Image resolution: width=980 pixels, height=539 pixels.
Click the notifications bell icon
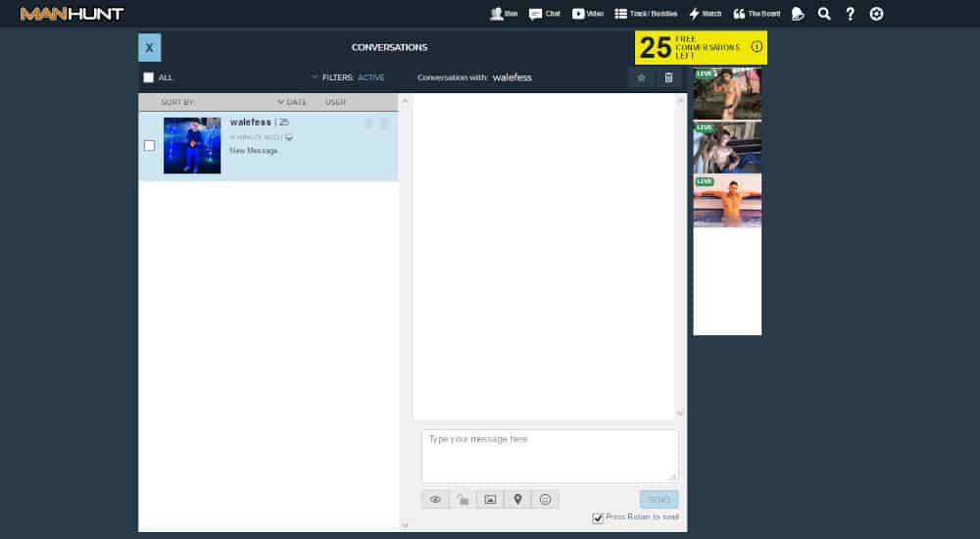tap(798, 14)
